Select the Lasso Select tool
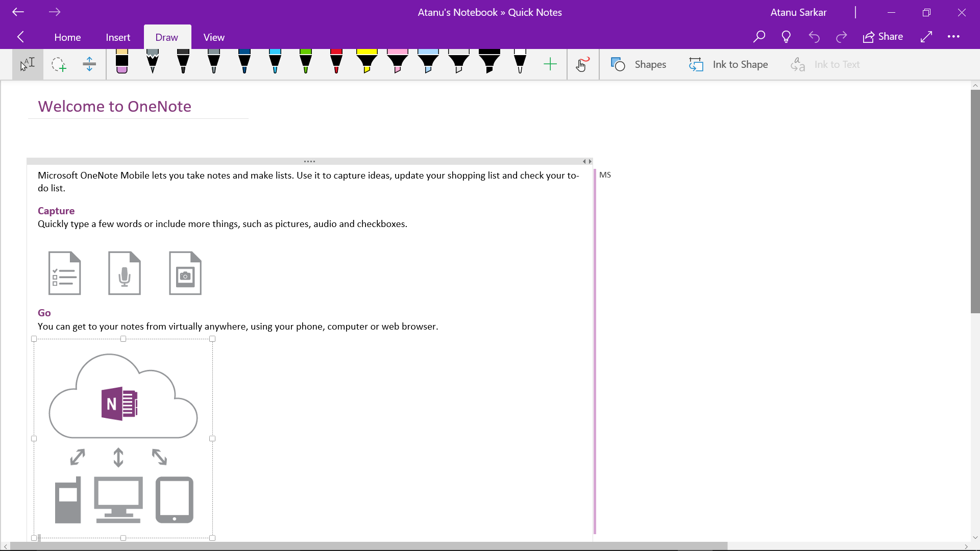 (59, 65)
